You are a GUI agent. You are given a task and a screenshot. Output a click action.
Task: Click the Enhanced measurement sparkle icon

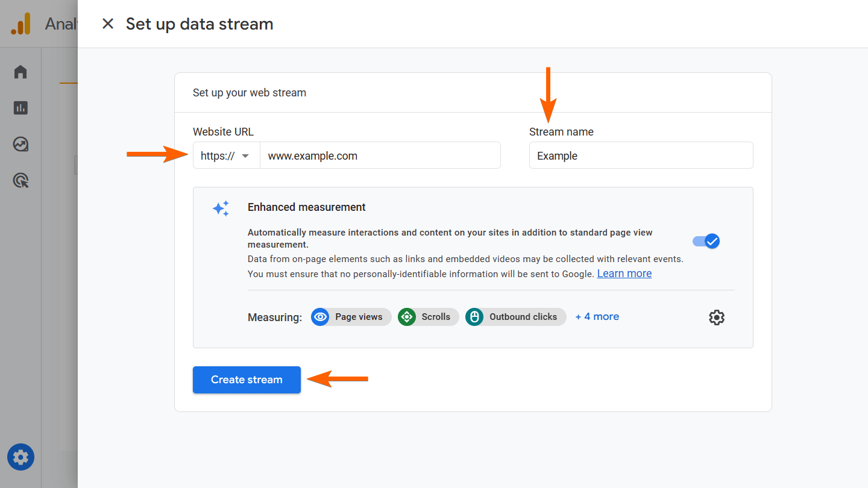tap(221, 208)
